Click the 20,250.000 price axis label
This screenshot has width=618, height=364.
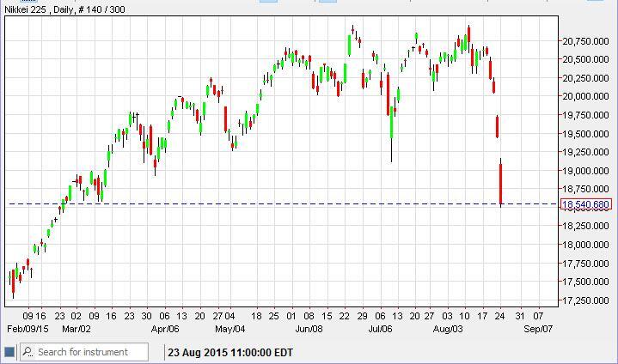[x=585, y=78]
